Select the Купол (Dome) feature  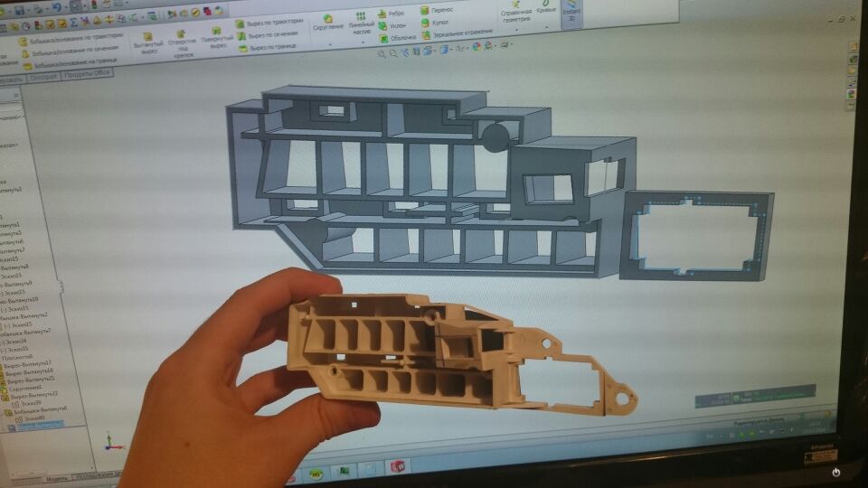tap(425, 23)
